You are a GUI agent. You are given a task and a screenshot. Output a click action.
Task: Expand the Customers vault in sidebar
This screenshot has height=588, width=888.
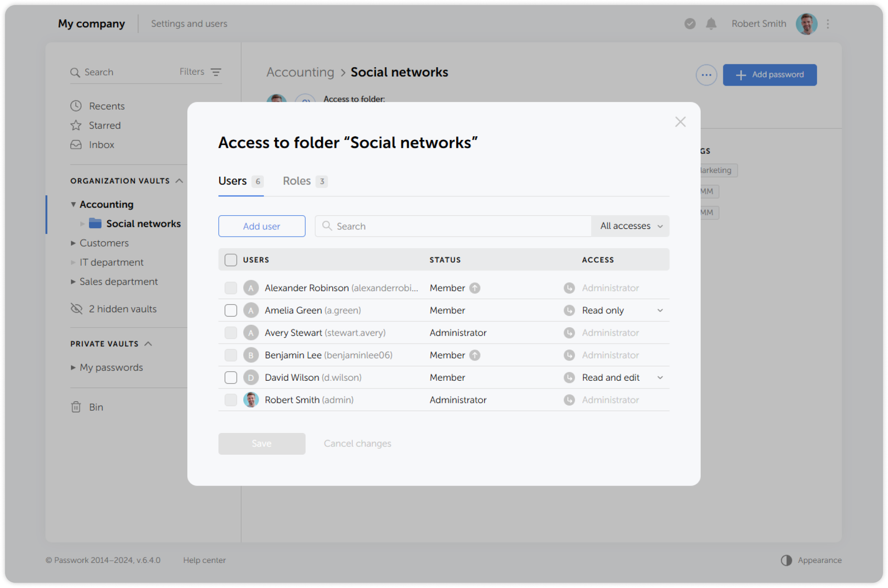(73, 243)
